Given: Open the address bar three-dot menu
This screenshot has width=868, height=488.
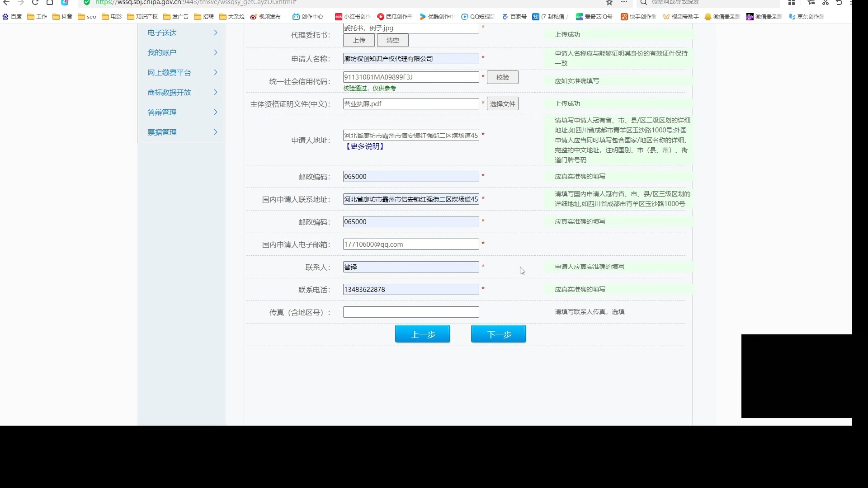Looking at the screenshot, I should (624, 2).
